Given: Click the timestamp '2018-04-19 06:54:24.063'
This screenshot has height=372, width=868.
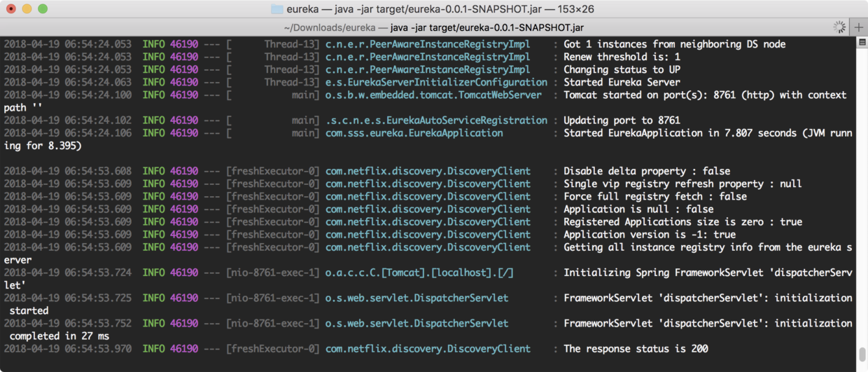Looking at the screenshot, I should (67, 82).
